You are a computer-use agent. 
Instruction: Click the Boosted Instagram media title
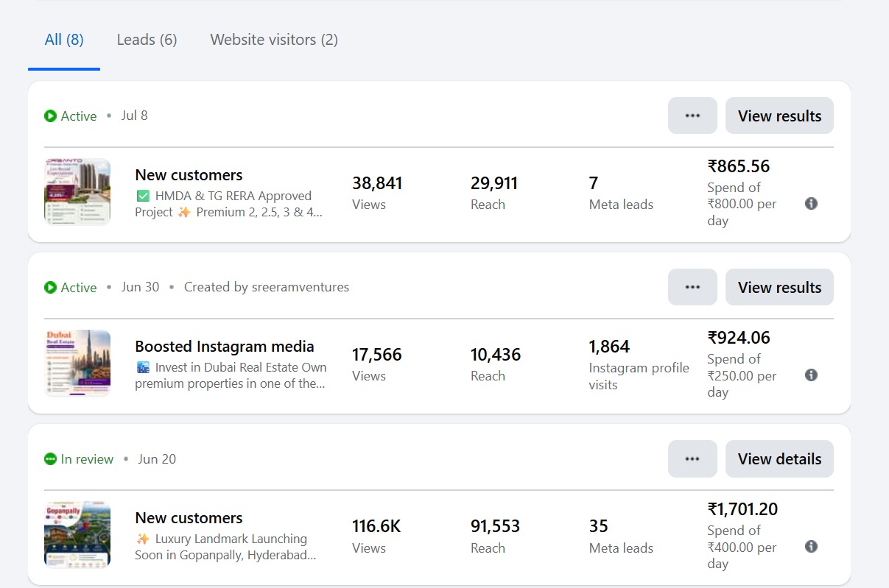[x=225, y=347]
